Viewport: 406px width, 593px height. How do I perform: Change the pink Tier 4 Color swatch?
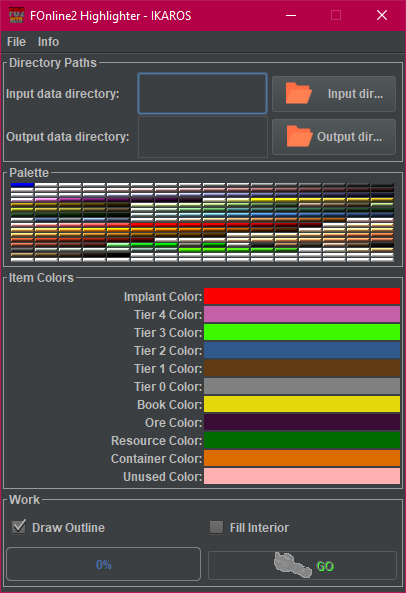[302, 314]
